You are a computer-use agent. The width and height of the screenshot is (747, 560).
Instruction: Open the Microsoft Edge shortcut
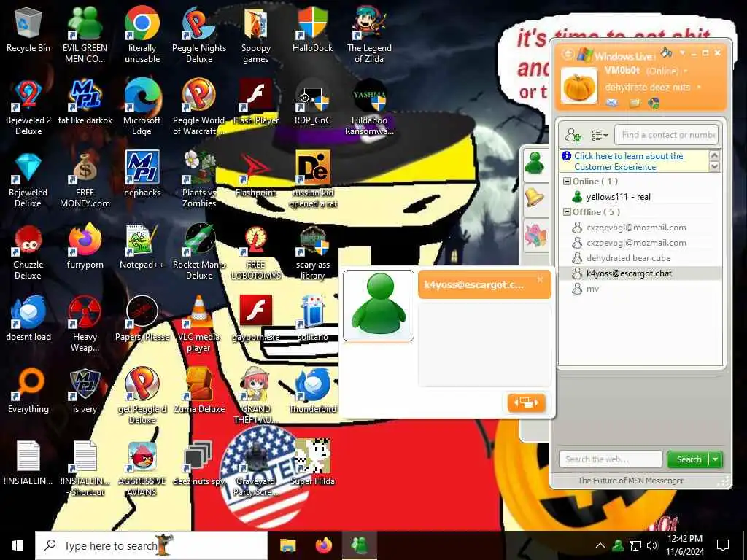tap(142, 108)
